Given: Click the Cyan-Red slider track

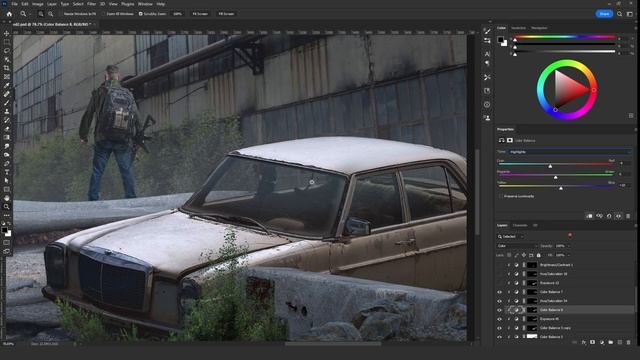Looking at the screenshot, I should (556, 164).
